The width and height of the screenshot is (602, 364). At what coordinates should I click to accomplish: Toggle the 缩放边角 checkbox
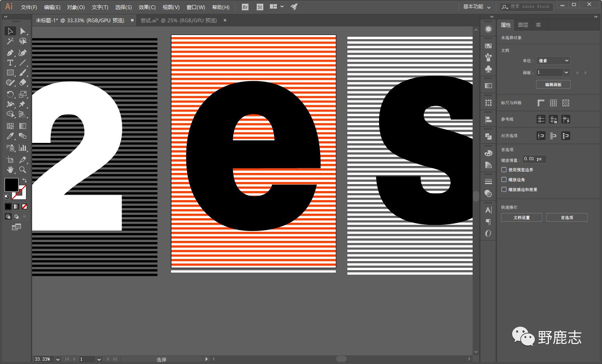504,180
